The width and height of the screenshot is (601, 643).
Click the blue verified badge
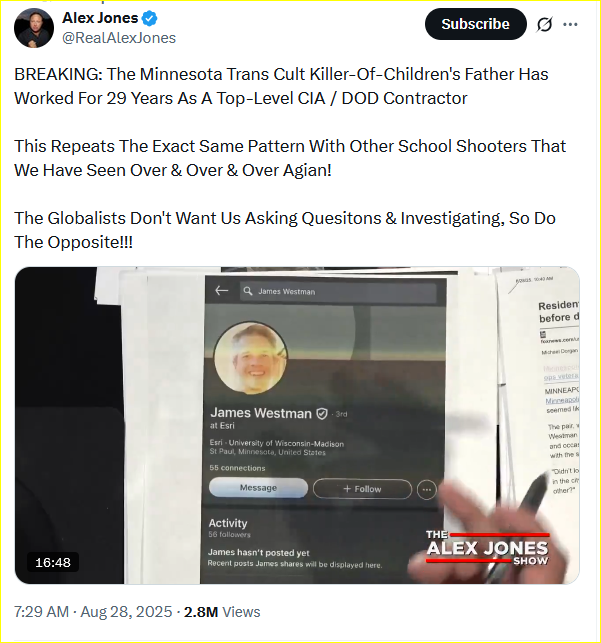click(x=150, y=18)
